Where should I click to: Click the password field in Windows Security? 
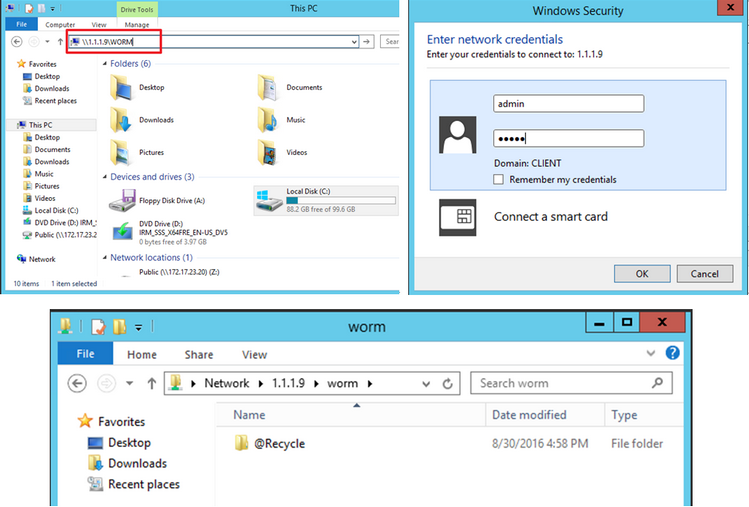tap(568, 139)
